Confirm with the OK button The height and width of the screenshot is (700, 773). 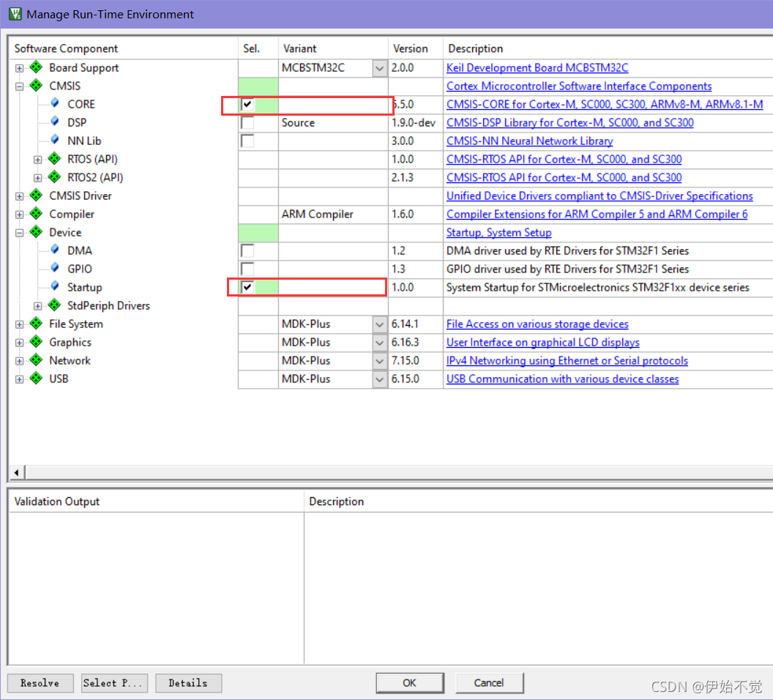[410, 682]
